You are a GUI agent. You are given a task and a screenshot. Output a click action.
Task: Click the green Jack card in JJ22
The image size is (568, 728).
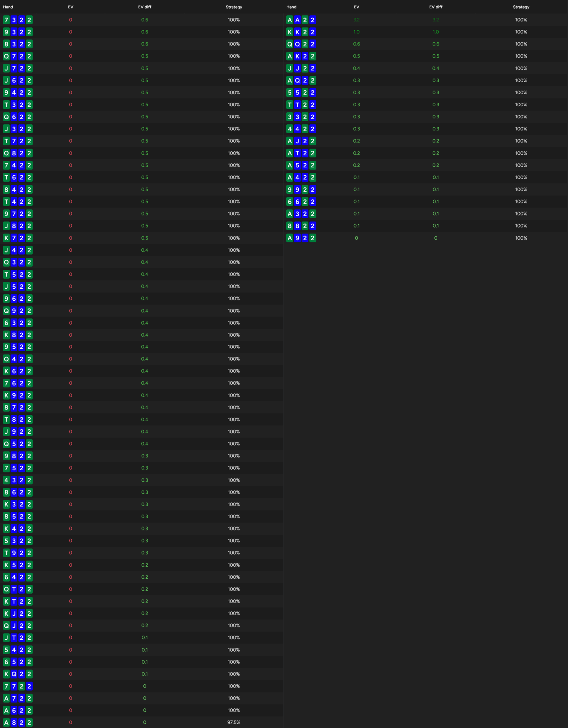coord(290,68)
